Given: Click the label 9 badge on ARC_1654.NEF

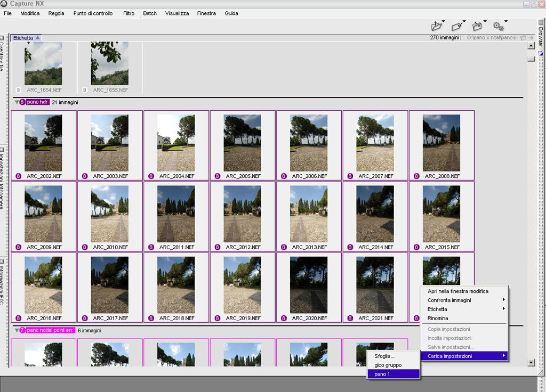Looking at the screenshot, I should click(19, 89).
